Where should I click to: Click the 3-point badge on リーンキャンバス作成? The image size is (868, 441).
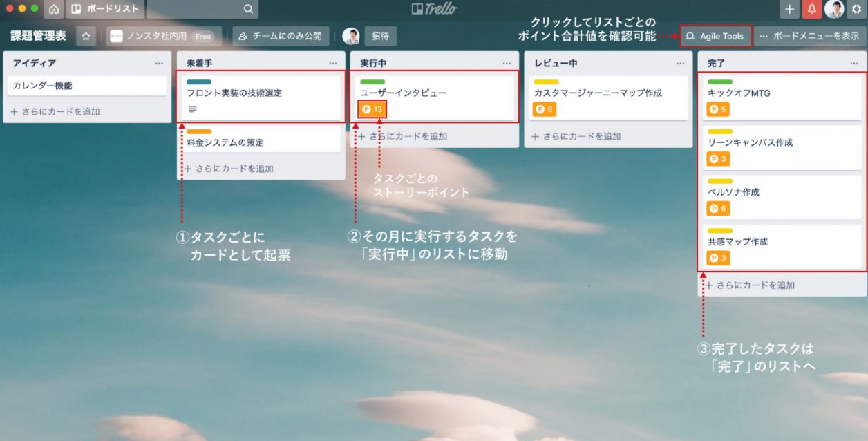pos(719,159)
